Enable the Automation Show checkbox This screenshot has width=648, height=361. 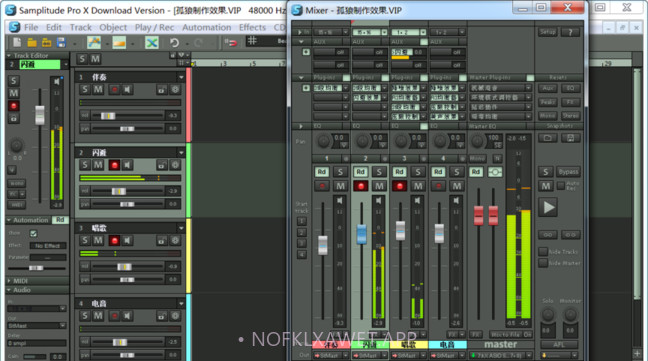pos(33,233)
